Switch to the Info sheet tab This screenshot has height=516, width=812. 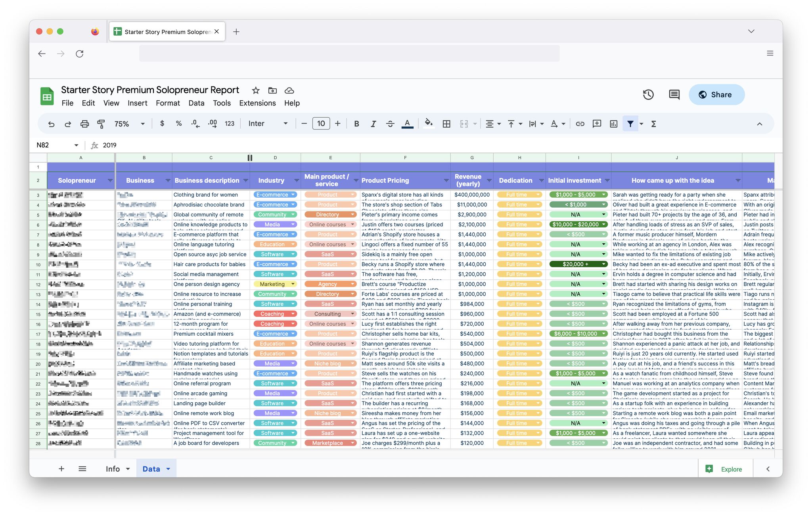pyautogui.click(x=113, y=469)
